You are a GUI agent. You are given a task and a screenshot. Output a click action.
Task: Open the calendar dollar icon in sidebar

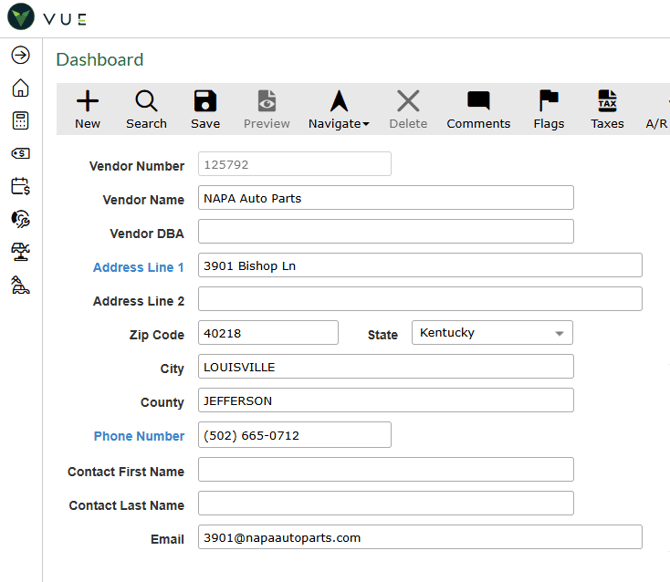pyautogui.click(x=20, y=186)
